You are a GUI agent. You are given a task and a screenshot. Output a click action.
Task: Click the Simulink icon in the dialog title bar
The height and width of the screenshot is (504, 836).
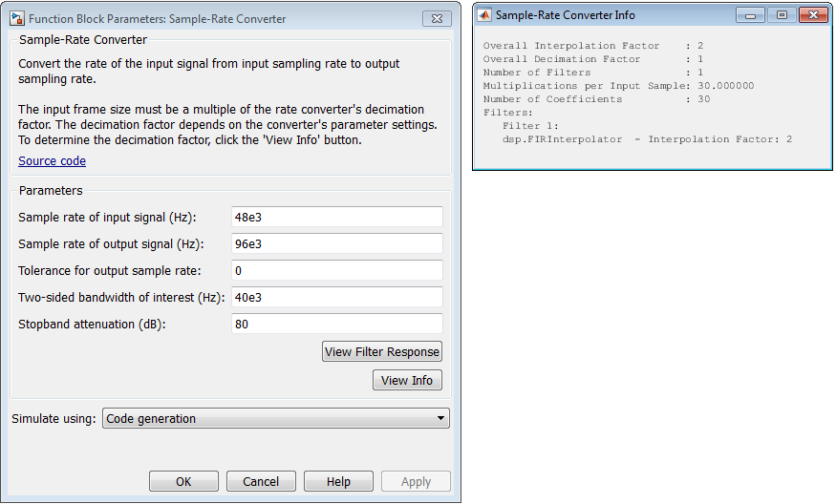[x=17, y=18]
